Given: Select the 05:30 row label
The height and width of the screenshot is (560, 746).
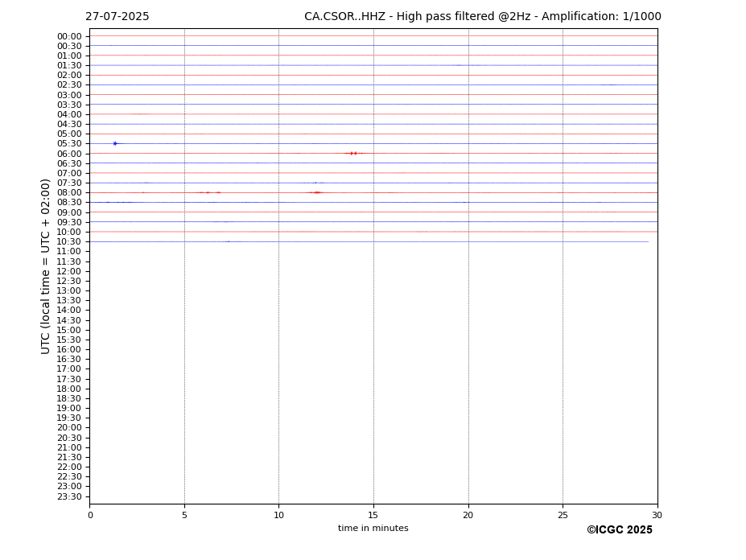Looking at the screenshot, I should click(x=69, y=144).
